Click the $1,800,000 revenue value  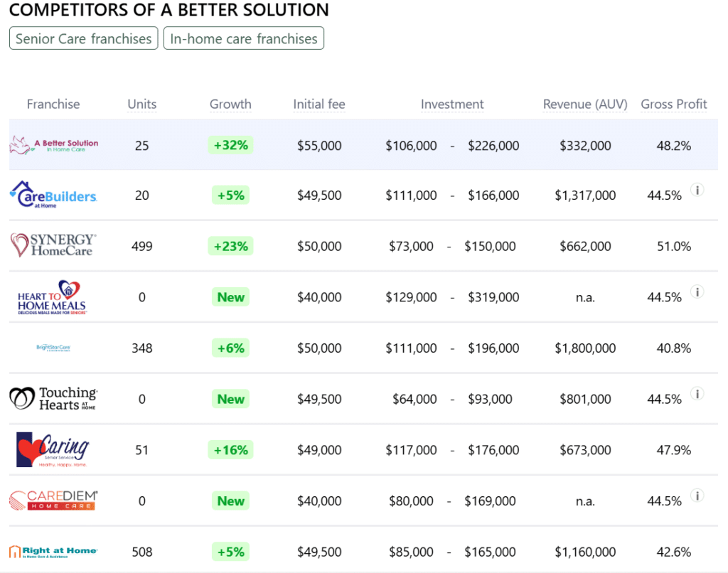(x=586, y=348)
